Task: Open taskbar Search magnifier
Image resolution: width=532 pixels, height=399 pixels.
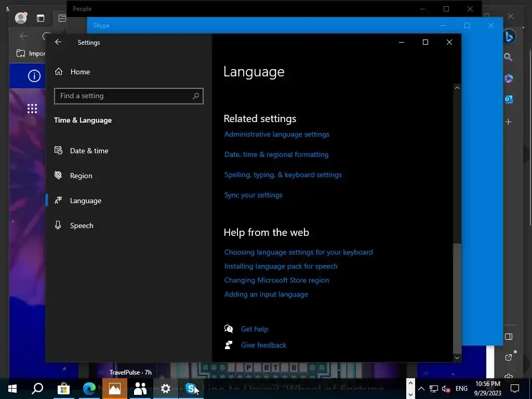Action: (x=37, y=389)
